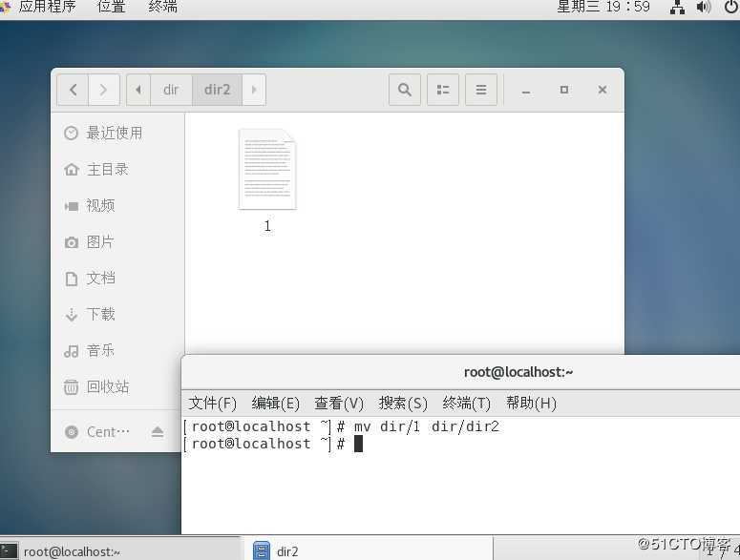This screenshot has height=560, width=740.
Task: Open the 终端 app menu in top panel
Action: (163, 7)
